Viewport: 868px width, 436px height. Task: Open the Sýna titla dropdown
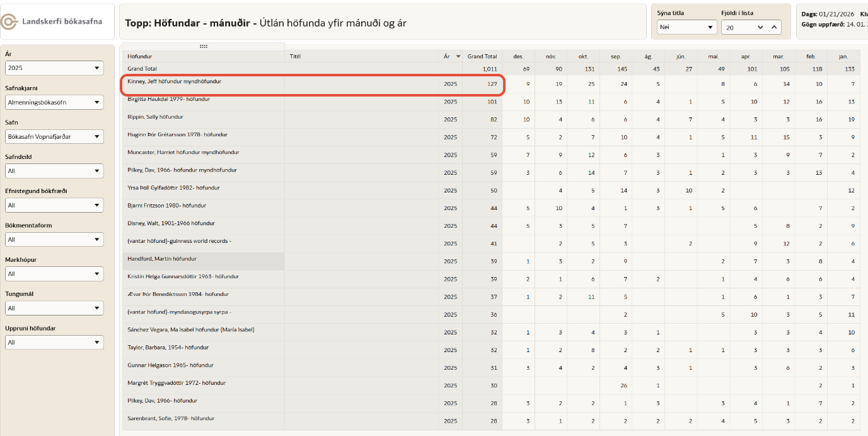(686, 27)
